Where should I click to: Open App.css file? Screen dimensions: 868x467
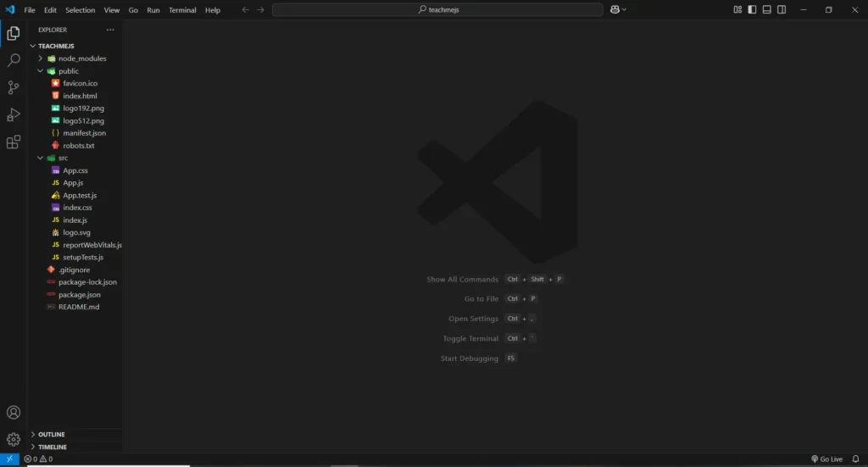pyautogui.click(x=75, y=170)
